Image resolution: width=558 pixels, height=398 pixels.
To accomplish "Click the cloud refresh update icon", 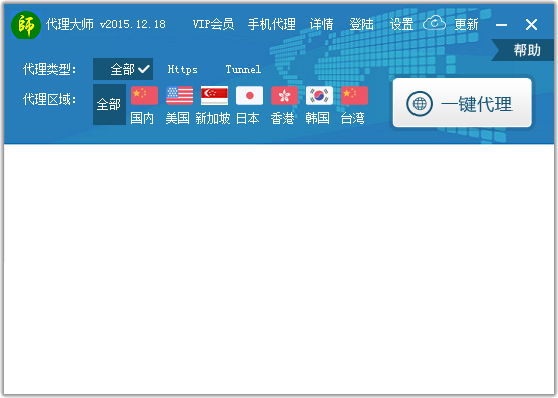I will click(434, 23).
